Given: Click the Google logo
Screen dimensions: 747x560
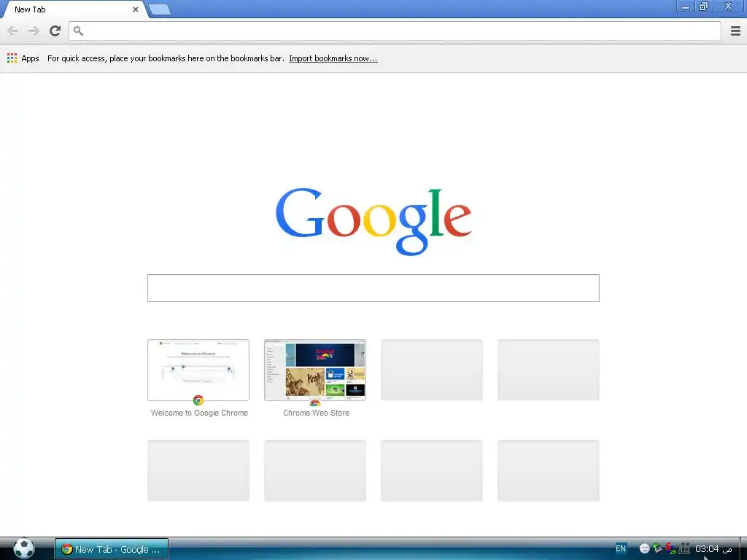Looking at the screenshot, I should (x=373, y=222).
